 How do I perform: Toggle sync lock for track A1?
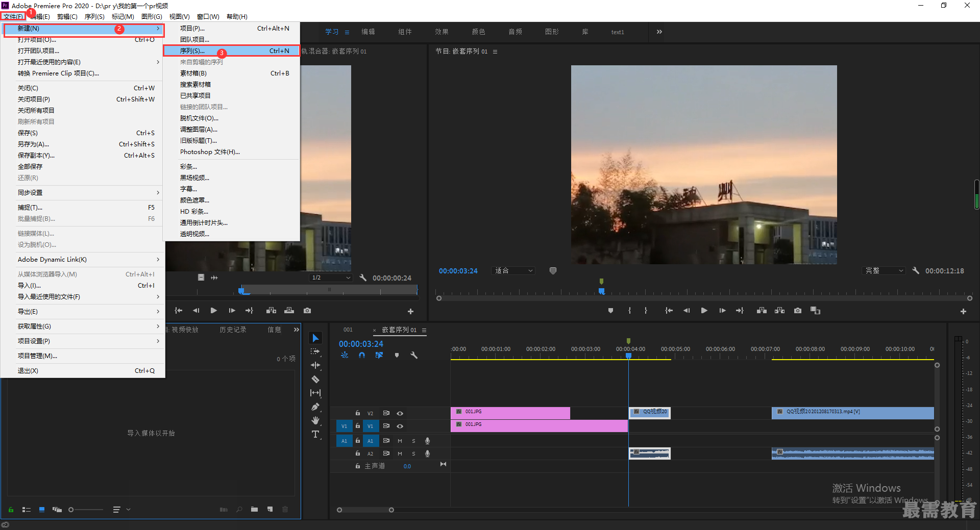coord(386,441)
